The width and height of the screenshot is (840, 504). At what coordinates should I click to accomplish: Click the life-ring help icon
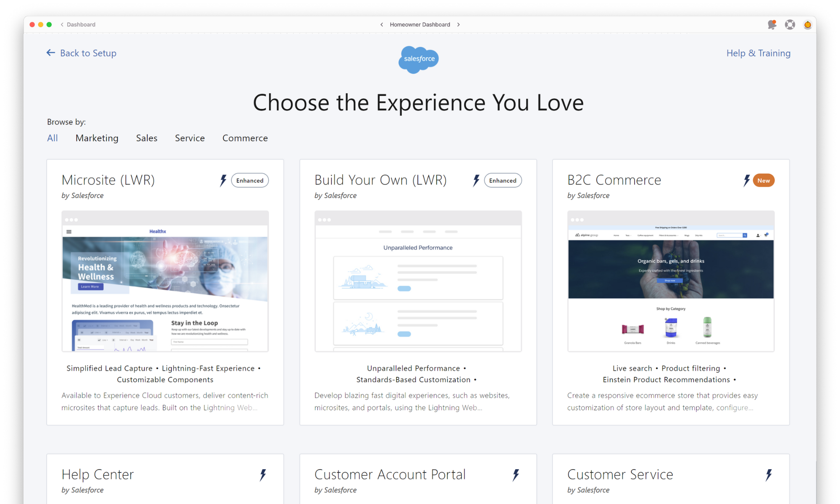[790, 24]
